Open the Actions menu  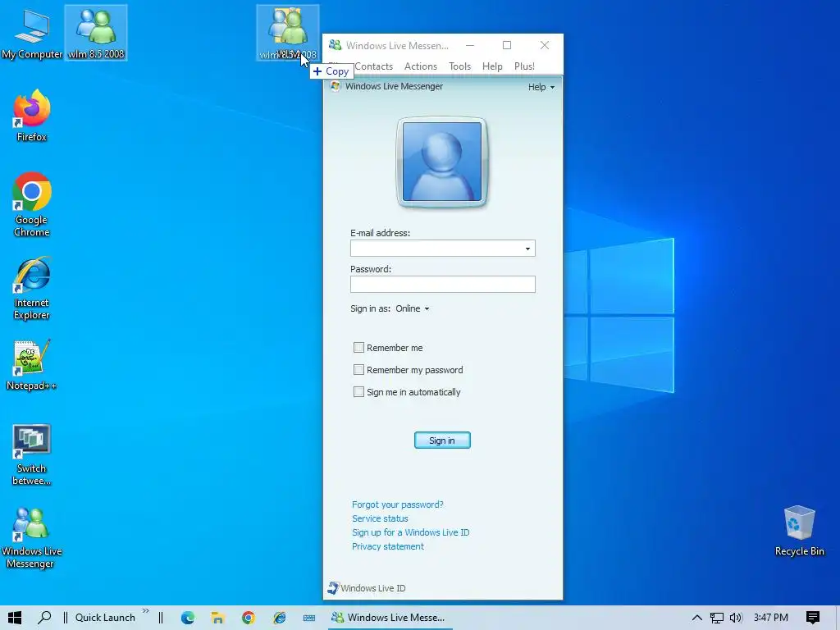[x=421, y=66]
